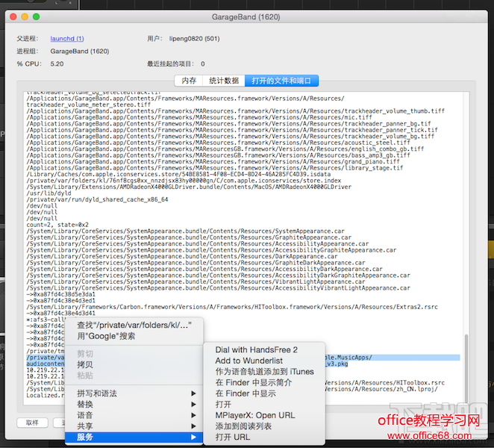Click the bass_amp3_gb.tiff path line

219,155
